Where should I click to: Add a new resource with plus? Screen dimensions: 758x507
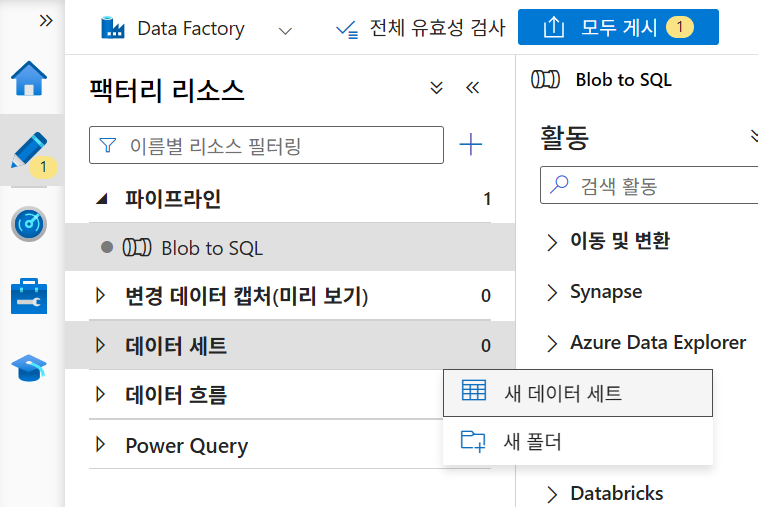470,145
